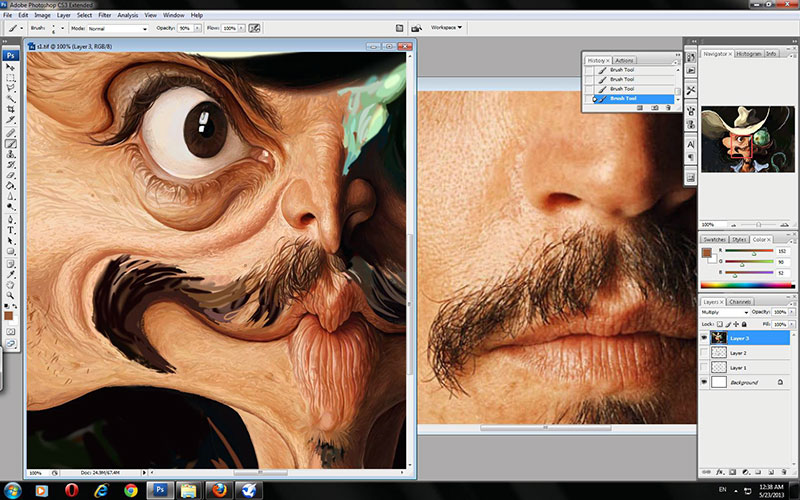Image resolution: width=800 pixels, height=500 pixels.
Task: Hide the Background layer eye icon
Action: [704, 382]
